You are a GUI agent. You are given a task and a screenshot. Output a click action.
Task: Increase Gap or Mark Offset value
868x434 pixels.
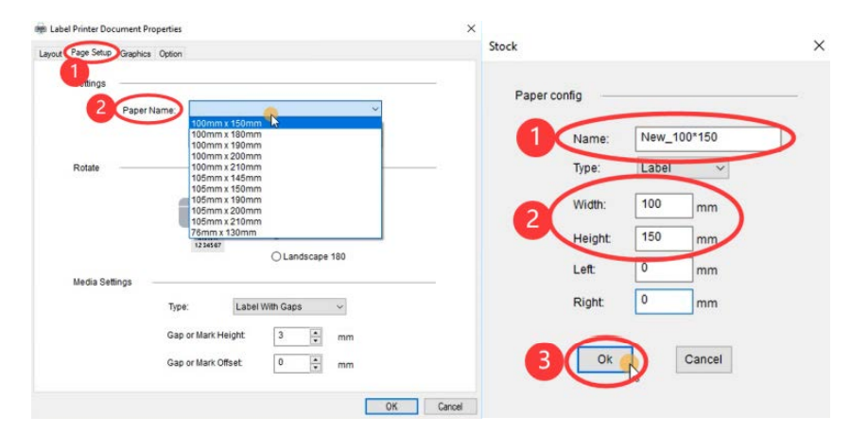tap(316, 360)
